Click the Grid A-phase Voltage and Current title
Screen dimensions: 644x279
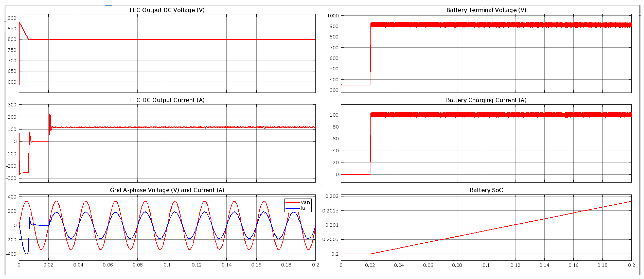pos(167,190)
